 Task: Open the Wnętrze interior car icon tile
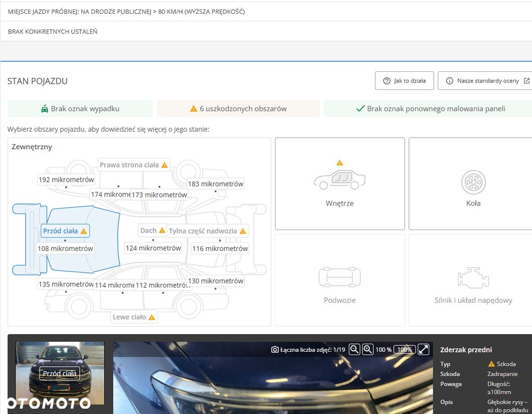[x=339, y=184]
